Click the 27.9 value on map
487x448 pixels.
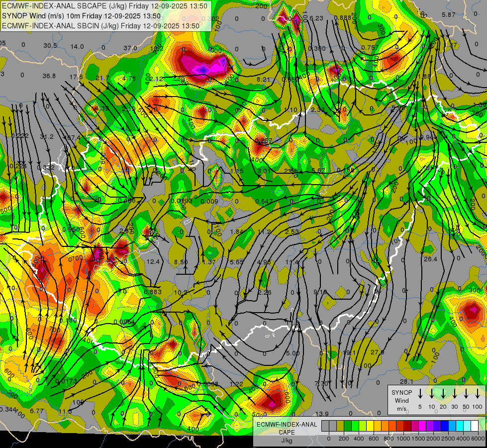pyautogui.click(x=378, y=352)
